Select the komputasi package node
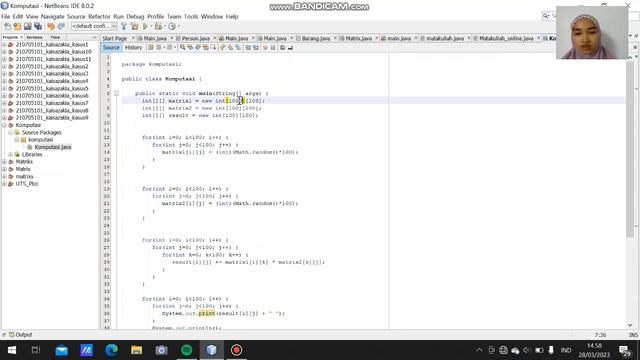Image resolution: width=640 pixels, height=360 pixels. 40,140
